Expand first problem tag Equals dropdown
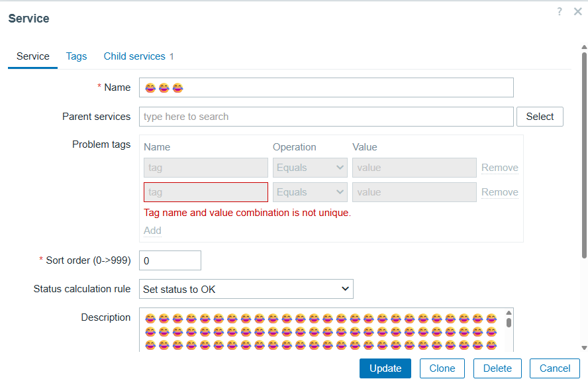This screenshot has height=385, width=588. click(310, 168)
